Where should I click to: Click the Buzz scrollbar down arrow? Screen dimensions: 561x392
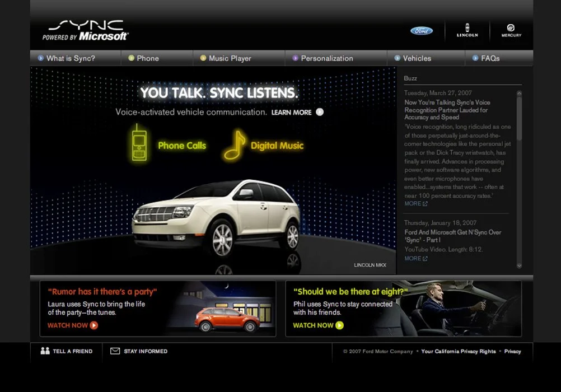tap(519, 265)
